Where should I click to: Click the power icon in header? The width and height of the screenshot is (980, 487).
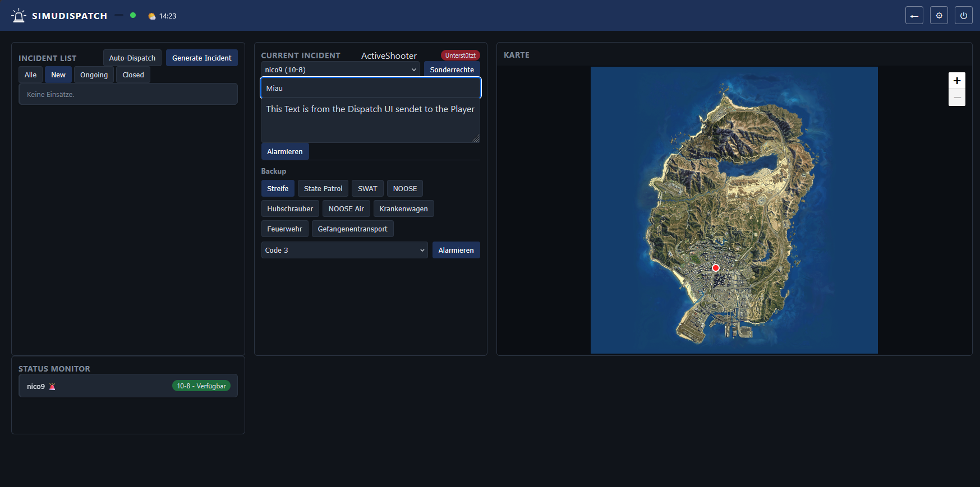[x=964, y=16]
